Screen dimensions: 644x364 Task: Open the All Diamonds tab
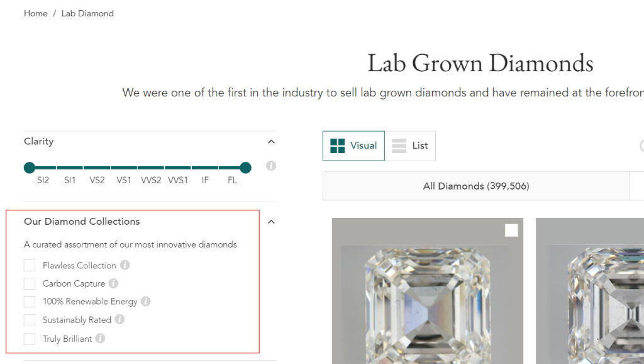coord(475,186)
